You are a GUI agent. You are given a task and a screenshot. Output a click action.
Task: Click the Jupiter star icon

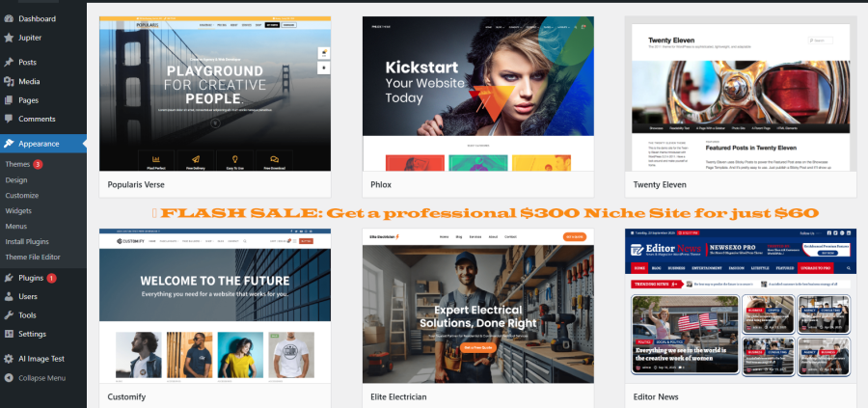pyautogui.click(x=9, y=38)
